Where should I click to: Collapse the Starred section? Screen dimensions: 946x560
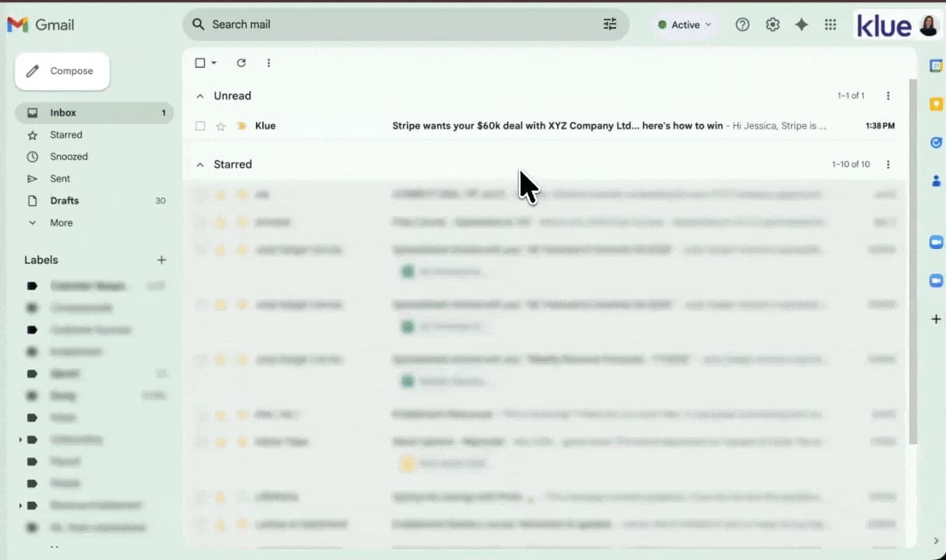pos(200,164)
